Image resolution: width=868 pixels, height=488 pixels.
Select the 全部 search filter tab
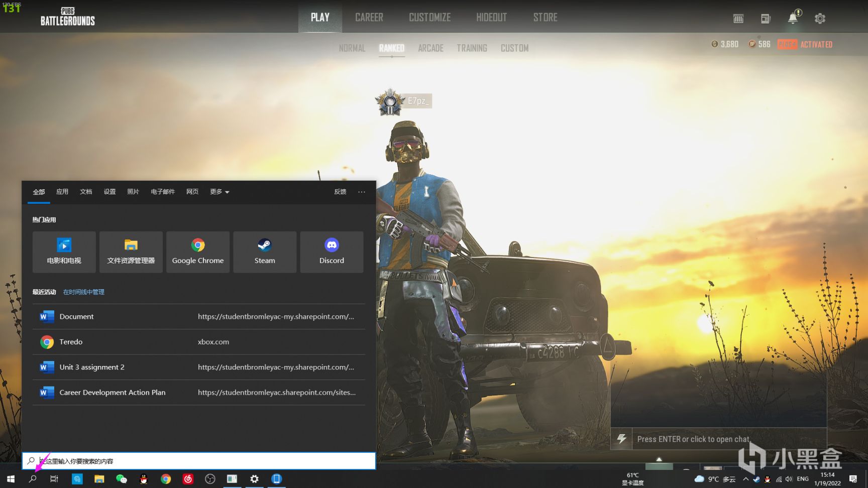(39, 192)
